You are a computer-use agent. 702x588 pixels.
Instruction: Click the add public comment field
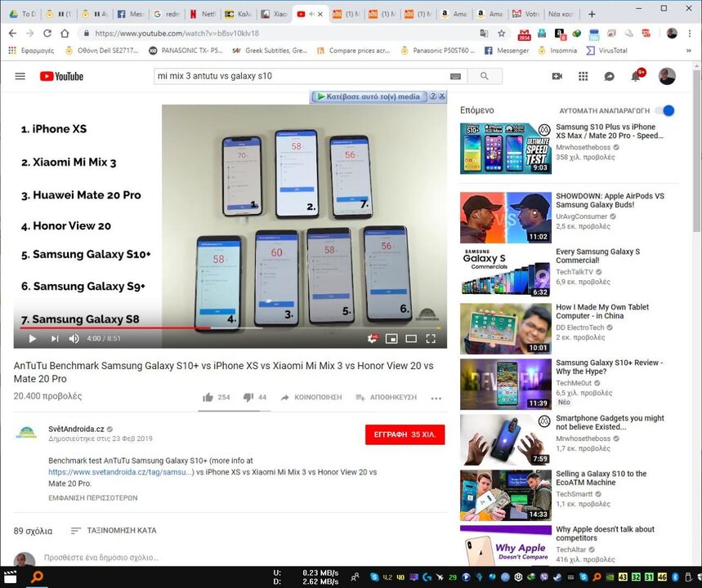pos(245,558)
